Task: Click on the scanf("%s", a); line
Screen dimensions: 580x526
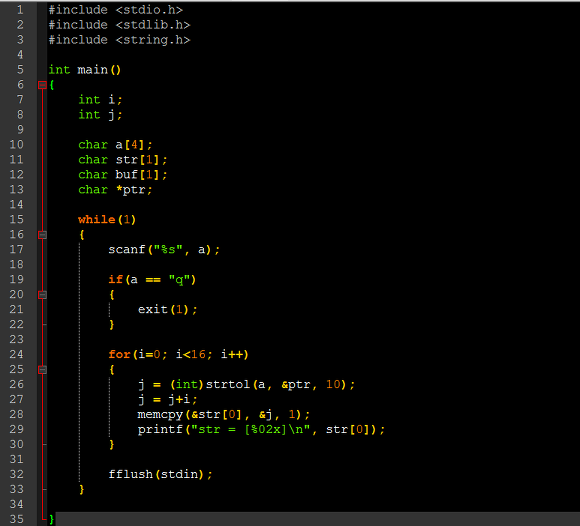Action: (x=164, y=249)
